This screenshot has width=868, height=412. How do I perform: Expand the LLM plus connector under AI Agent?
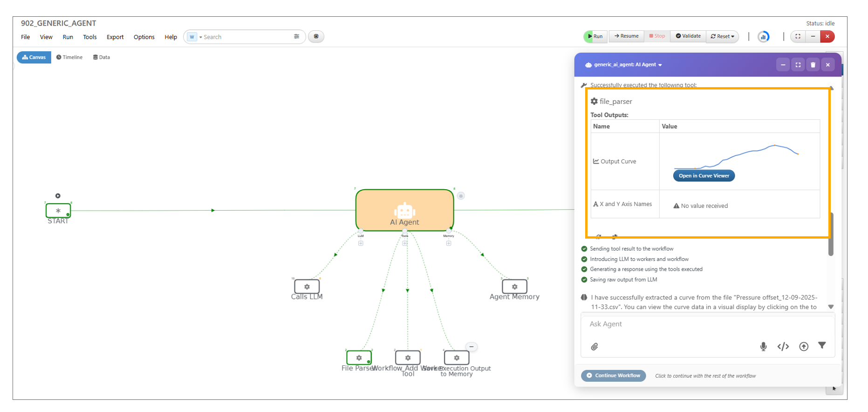click(x=361, y=243)
